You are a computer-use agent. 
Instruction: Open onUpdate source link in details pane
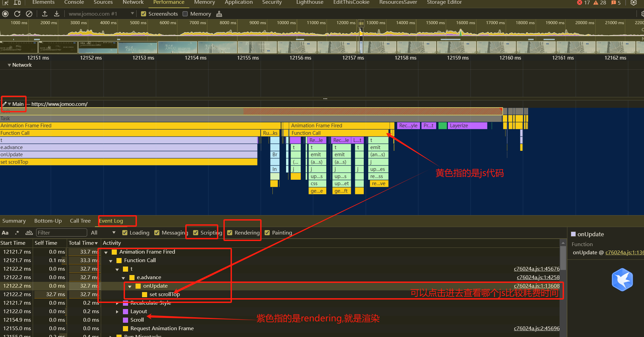tap(625, 253)
